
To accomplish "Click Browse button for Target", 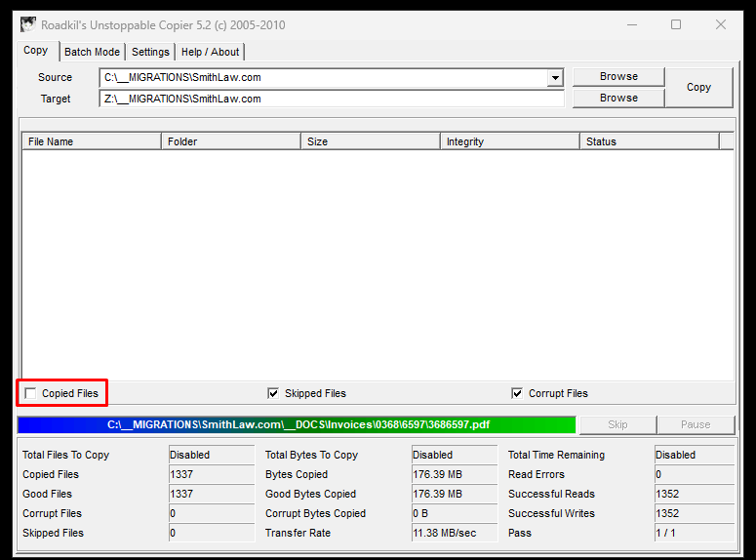I will (x=618, y=98).
